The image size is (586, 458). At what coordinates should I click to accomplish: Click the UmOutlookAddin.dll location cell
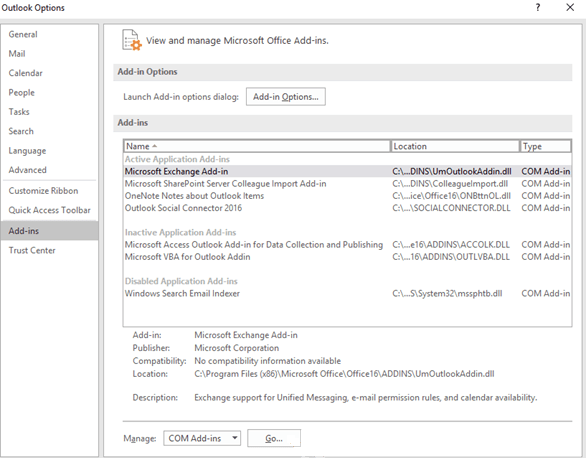pyautogui.click(x=452, y=171)
